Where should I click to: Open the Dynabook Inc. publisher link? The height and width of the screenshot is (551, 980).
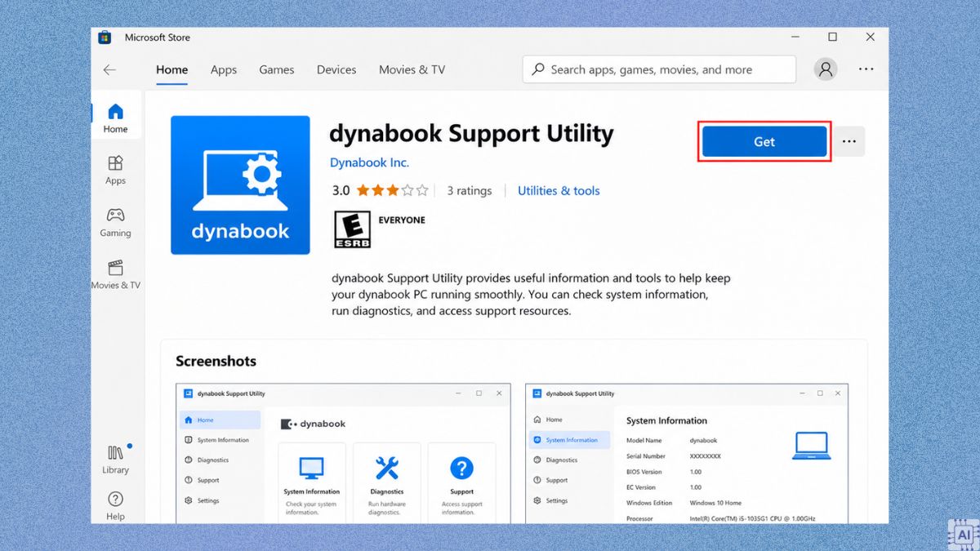click(x=369, y=162)
